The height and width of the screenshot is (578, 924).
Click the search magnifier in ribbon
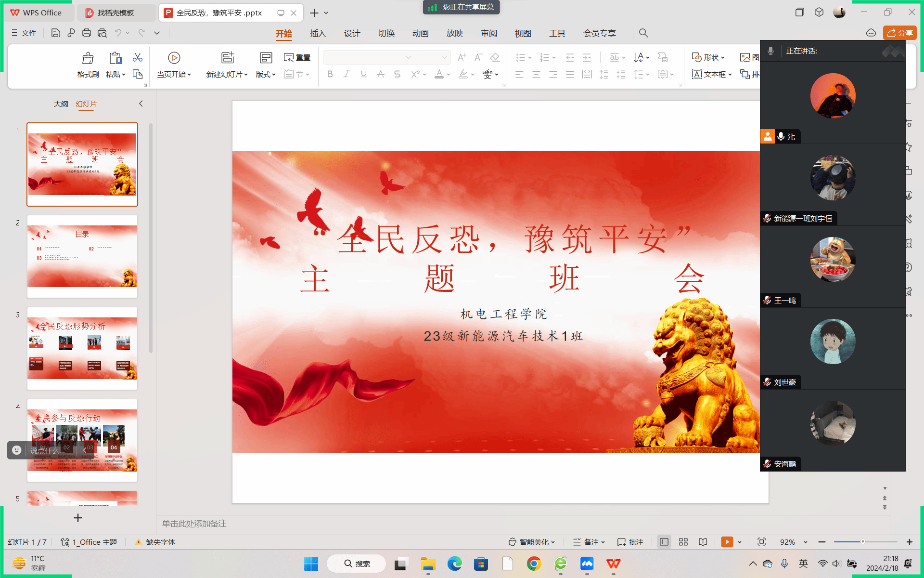pos(643,33)
